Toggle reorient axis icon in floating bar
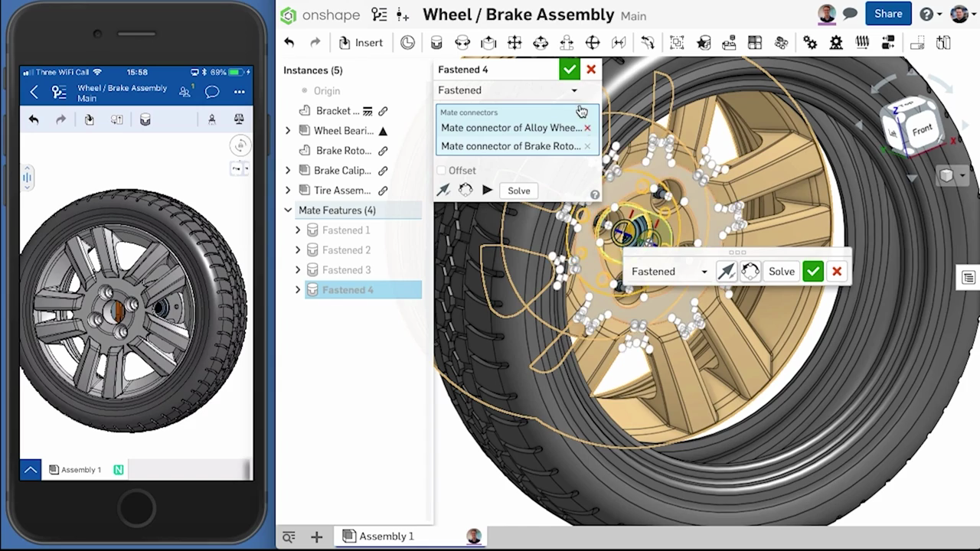The image size is (980, 551). pos(750,271)
